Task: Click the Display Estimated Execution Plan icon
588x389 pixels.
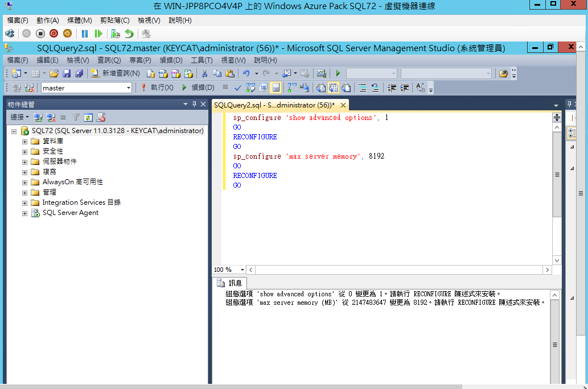Action: coord(250,88)
